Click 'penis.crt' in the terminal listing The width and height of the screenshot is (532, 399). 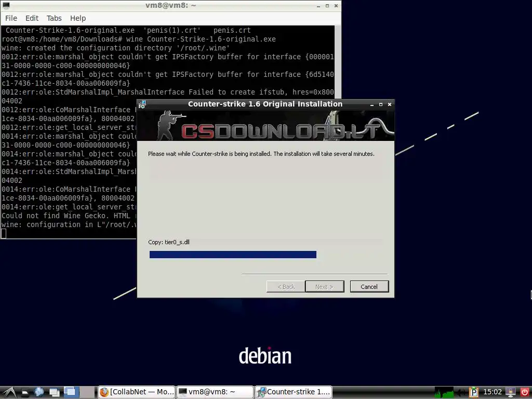tap(232, 30)
